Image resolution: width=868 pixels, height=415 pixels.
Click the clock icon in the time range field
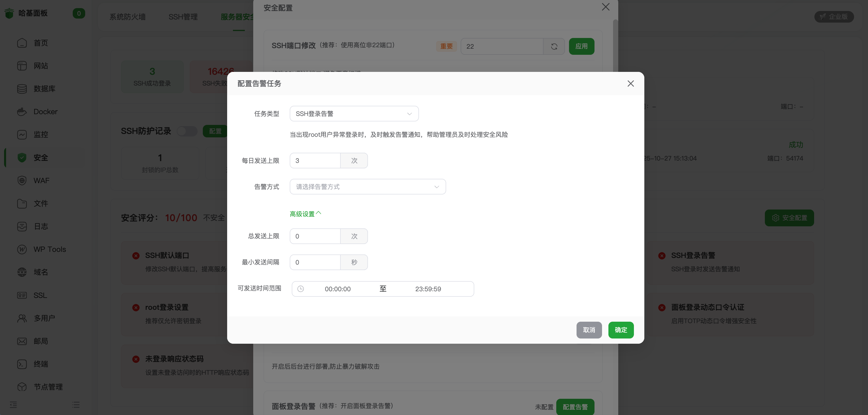301,289
